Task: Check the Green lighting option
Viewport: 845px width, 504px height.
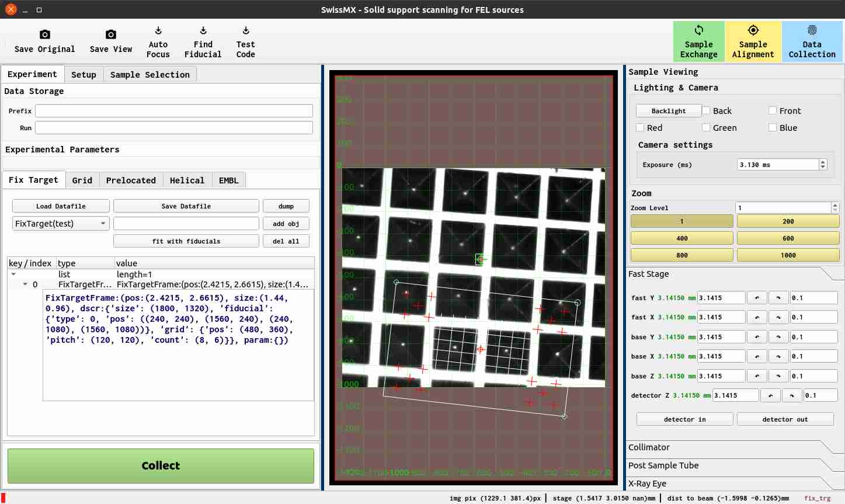Action: pos(707,128)
